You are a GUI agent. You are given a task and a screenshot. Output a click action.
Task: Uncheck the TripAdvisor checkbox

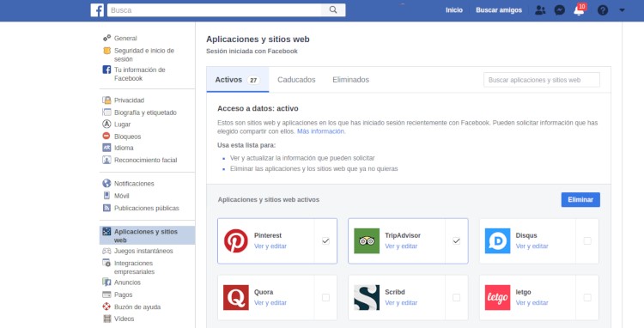[456, 241]
